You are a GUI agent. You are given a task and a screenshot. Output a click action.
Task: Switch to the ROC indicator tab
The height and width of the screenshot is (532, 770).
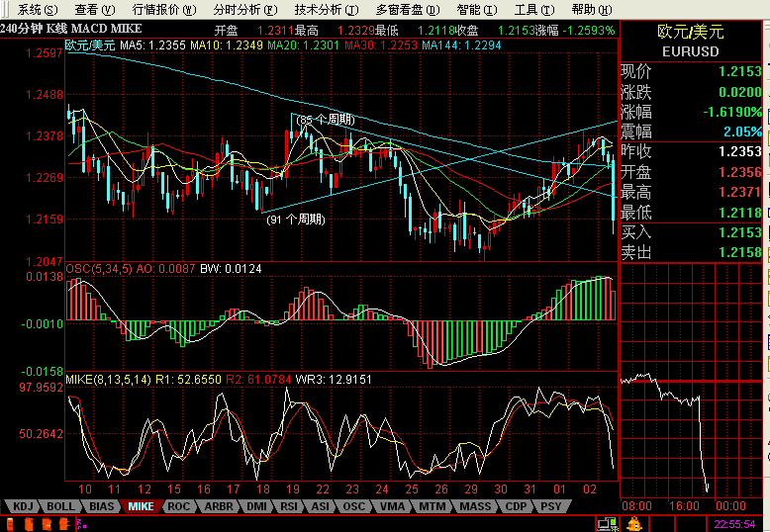178,506
